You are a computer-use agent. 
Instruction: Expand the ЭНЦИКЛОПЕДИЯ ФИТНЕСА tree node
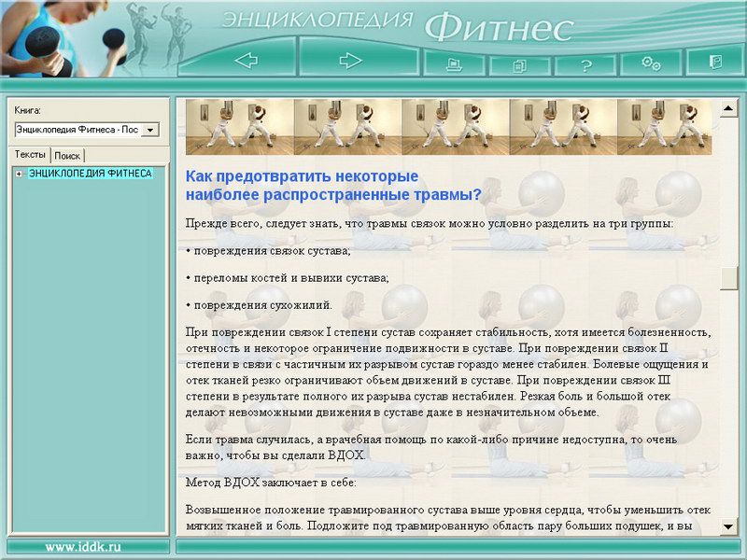(19, 174)
